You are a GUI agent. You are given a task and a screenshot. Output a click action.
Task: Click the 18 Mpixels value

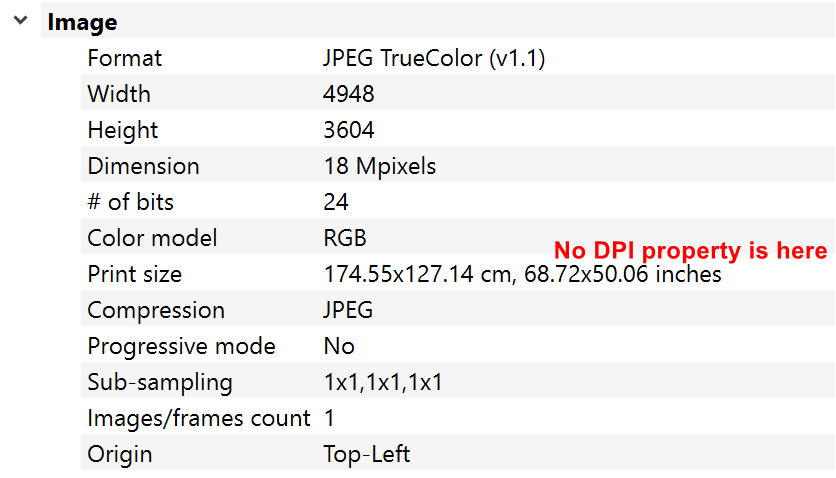(x=380, y=166)
